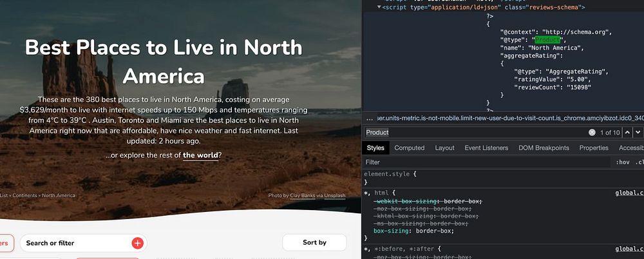Open the Sort by dropdown
This screenshot has height=259, width=644.
pyautogui.click(x=315, y=242)
